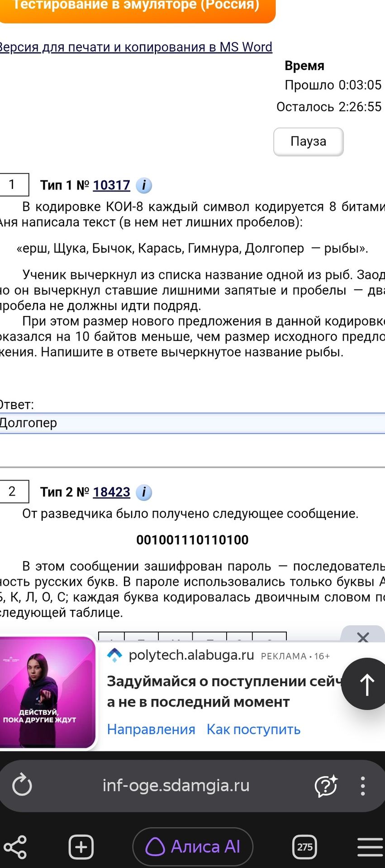This screenshot has height=868, width=385.
Task: Reload the page with the refresh icon
Action: [x=22, y=785]
